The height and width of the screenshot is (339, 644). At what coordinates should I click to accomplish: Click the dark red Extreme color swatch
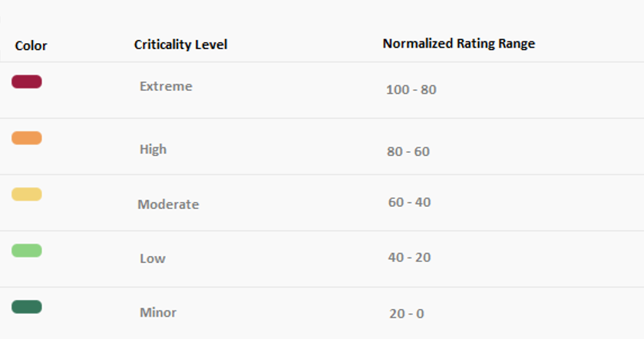[x=27, y=82]
